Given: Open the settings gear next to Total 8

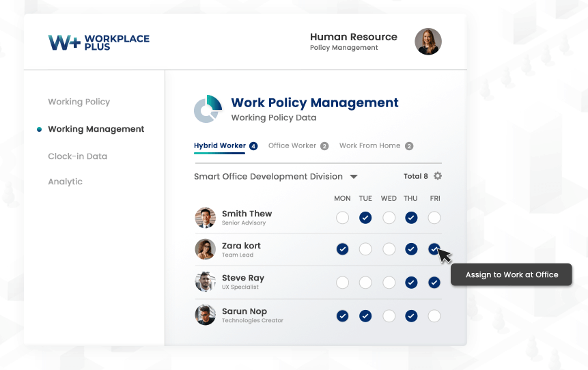Looking at the screenshot, I should [x=438, y=176].
